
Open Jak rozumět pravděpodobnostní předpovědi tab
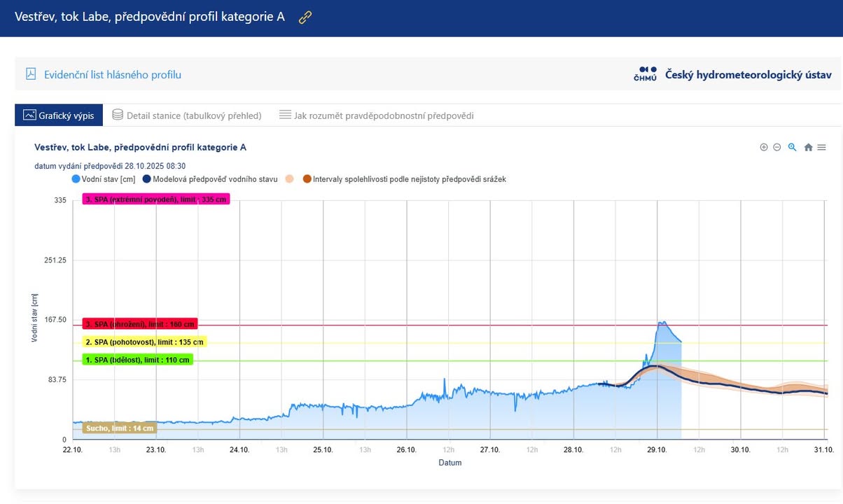click(384, 115)
